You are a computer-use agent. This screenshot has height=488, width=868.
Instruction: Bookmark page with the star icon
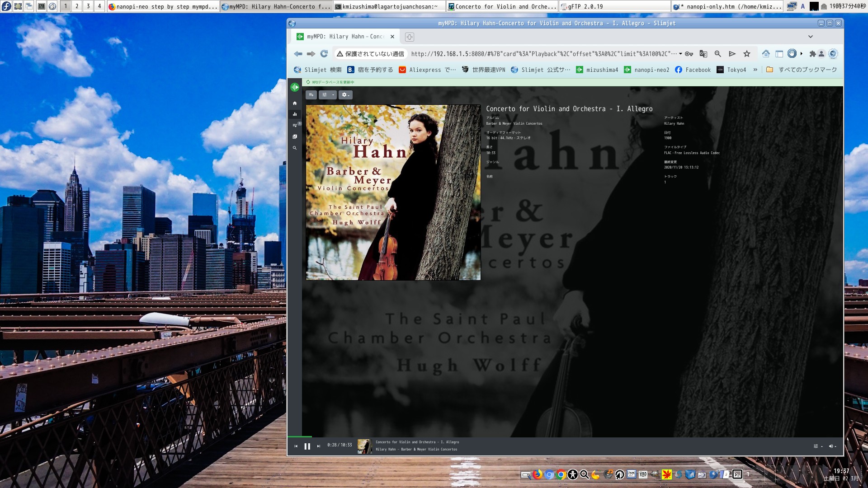pyautogui.click(x=747, y=54)
